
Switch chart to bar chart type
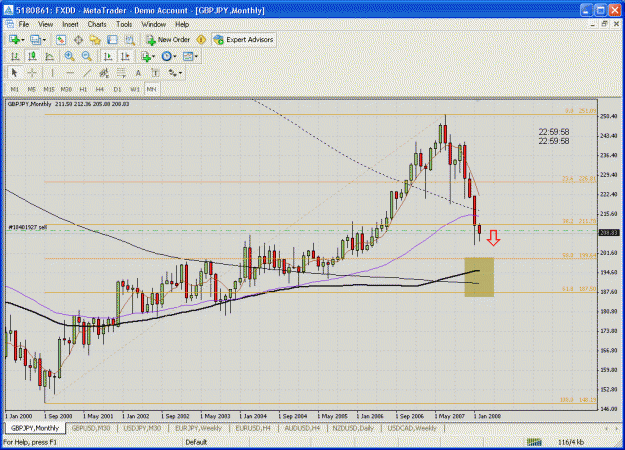pyautogui.click(x=15, y=56)
